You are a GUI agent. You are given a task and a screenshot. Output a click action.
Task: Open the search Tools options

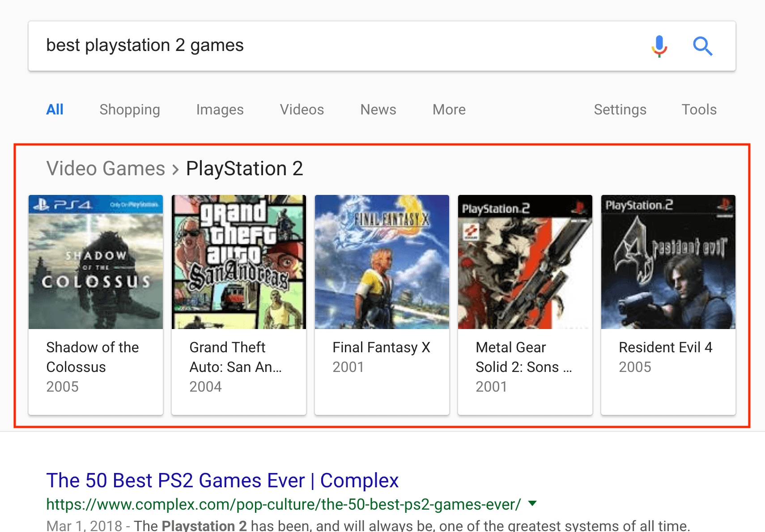[x=699, y=110]
